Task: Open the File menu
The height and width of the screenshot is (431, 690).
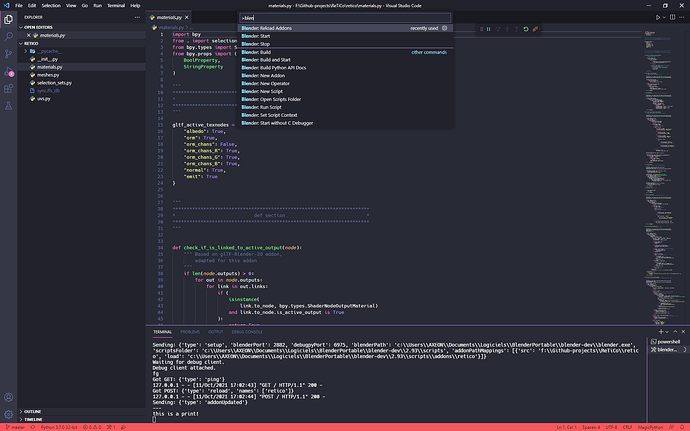Action: 19,5
